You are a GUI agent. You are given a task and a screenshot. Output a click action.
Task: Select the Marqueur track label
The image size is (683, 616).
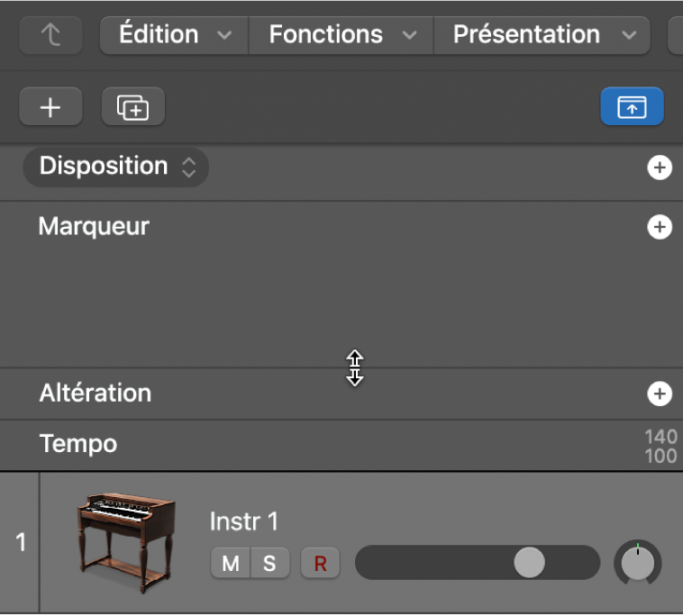point(94,226)
